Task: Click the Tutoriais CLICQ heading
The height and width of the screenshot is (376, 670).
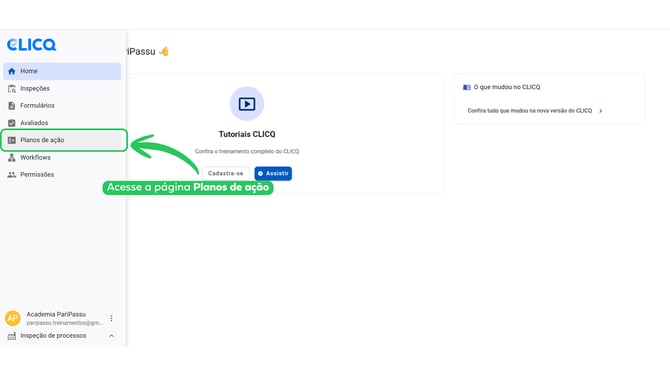Action: [247, 134]
